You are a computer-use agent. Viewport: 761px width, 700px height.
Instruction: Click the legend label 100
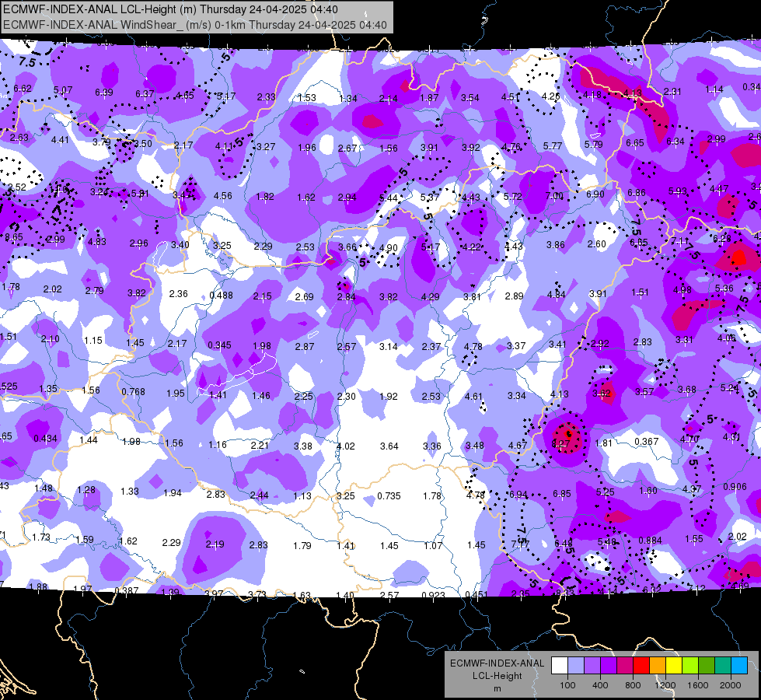pos(567,685)
